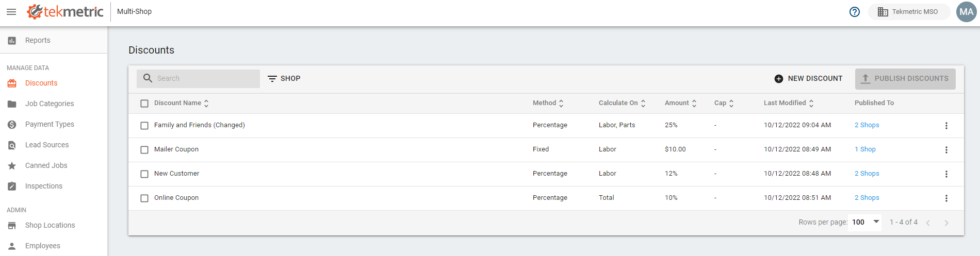Click the Online Coupon discount name

(x=176, y=198)
